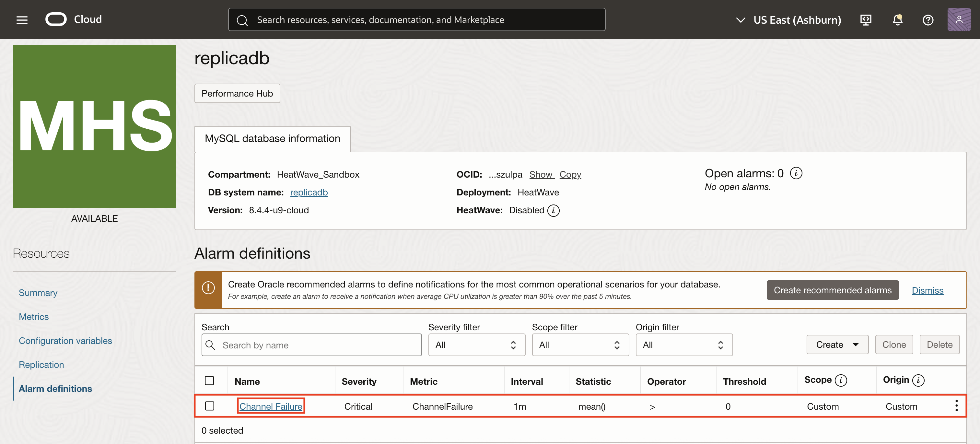Open the navigation hamburger menu
Screen dimensions: 980x444
(22, 19)
